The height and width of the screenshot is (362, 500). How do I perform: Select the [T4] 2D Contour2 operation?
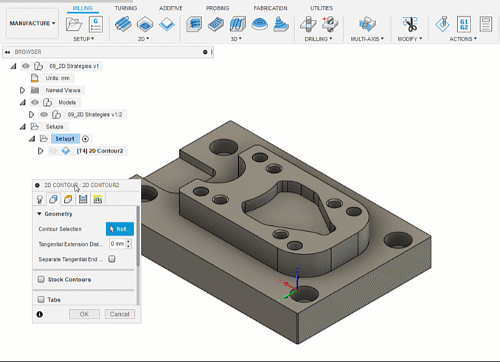pos(100,151)
